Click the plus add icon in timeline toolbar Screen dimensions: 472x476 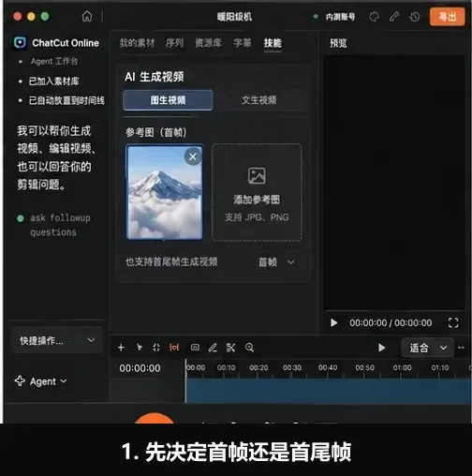(121, 348)
